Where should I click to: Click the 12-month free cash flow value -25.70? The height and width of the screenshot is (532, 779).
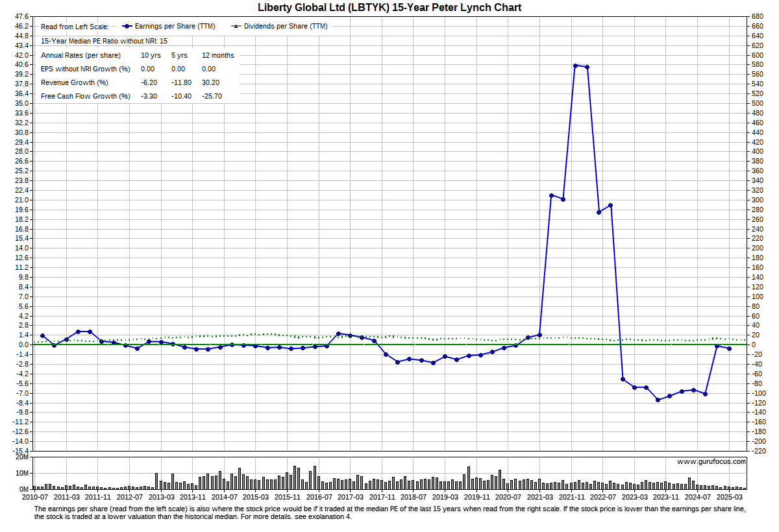212,96
